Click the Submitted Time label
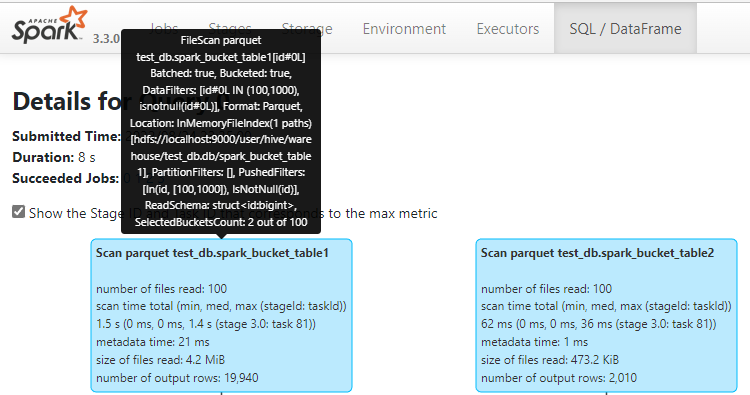The image size is (750, 395). point(66,136)
